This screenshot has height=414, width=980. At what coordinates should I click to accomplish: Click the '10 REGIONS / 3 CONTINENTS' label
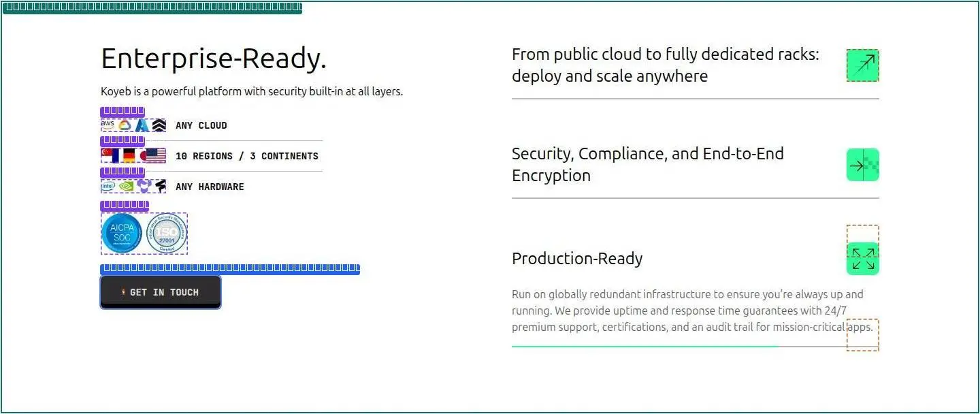[x=247, y=156]
